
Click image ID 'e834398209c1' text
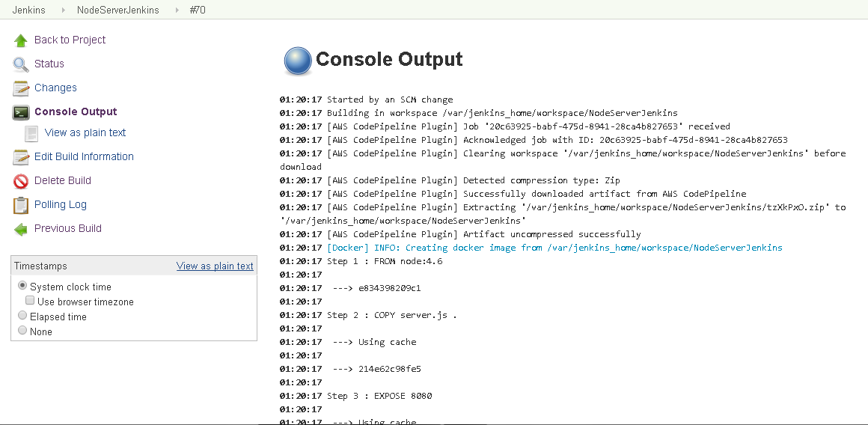(x=390, y=288)
